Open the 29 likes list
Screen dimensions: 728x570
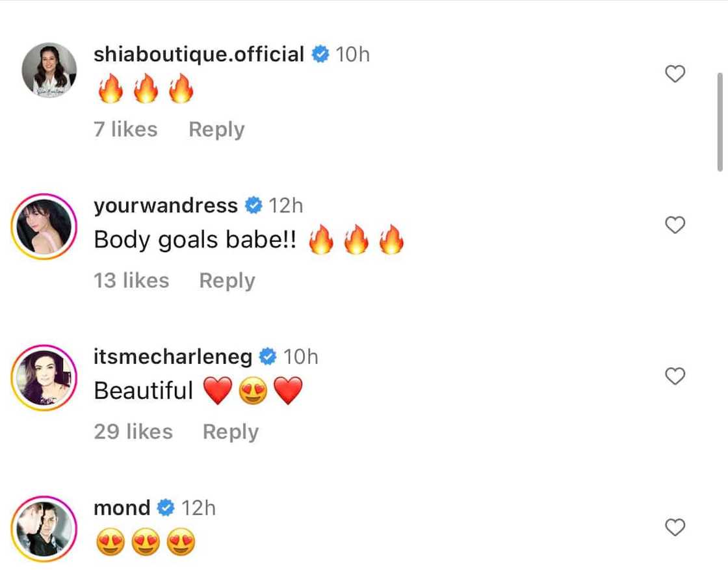point(133,432)
